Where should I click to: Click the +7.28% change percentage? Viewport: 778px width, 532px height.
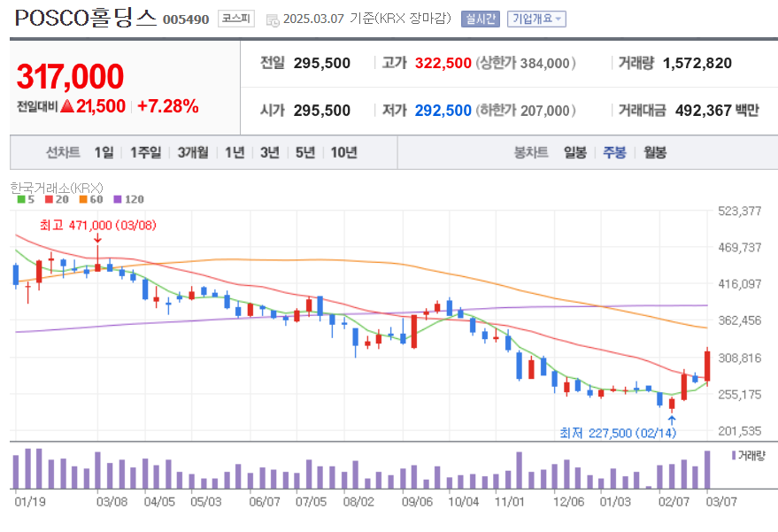[167, 106]
